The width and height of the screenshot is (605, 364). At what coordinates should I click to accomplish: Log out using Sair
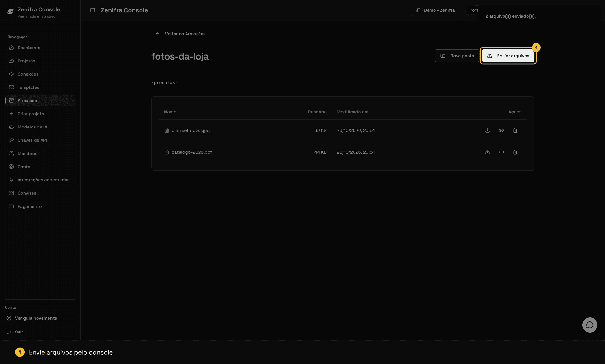(x=19, y=332)
